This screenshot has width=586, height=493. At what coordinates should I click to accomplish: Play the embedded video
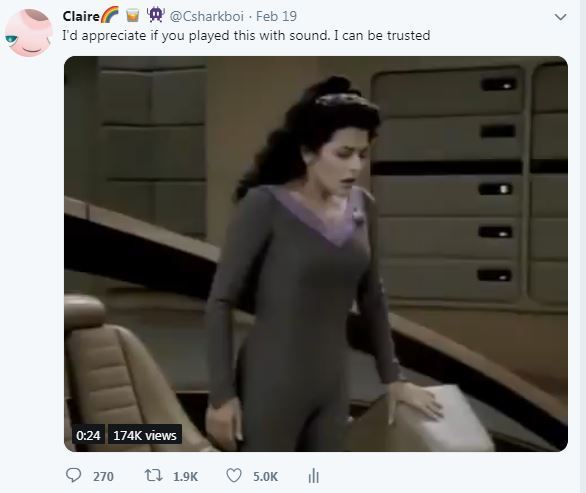click(316, 254)
